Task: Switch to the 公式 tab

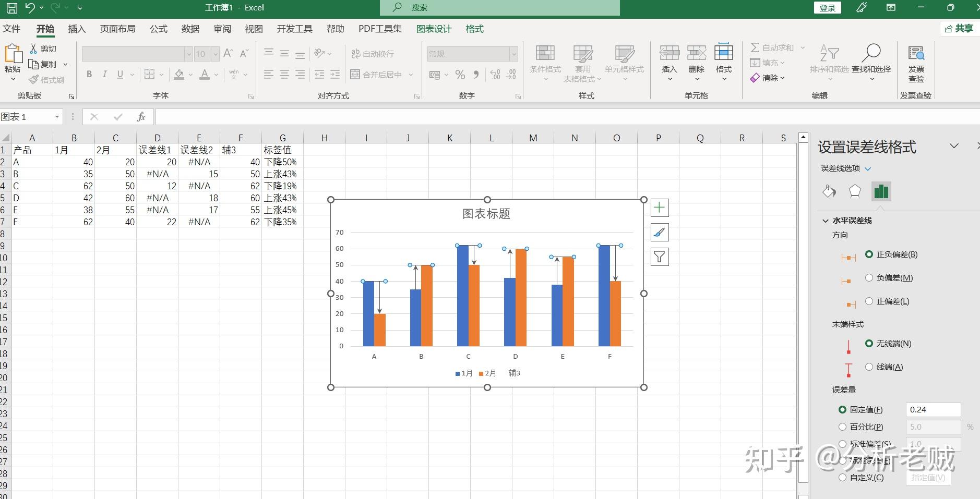Action: pos(159,29)
